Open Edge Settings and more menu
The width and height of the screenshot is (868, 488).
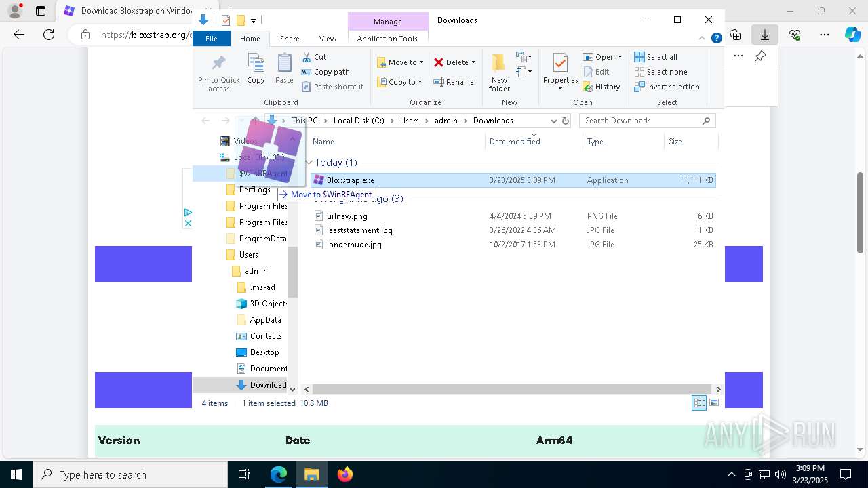coord(825,35)
